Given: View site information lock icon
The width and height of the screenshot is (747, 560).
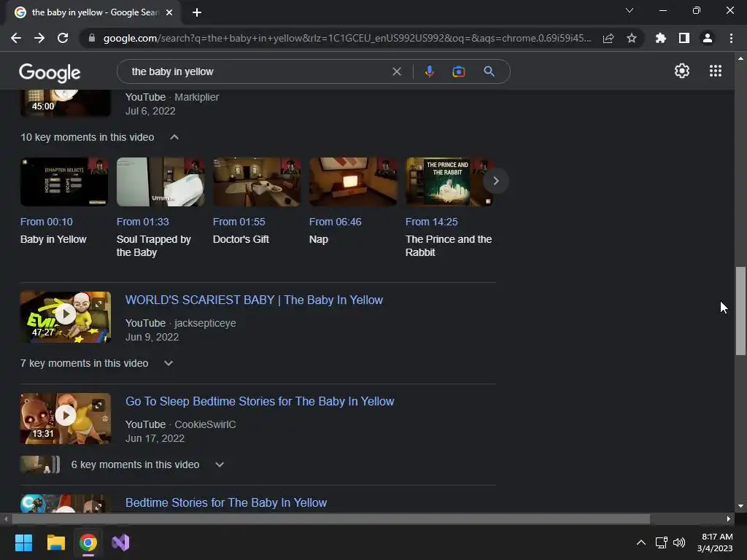Looking at the screenshot, I should 92,38.
